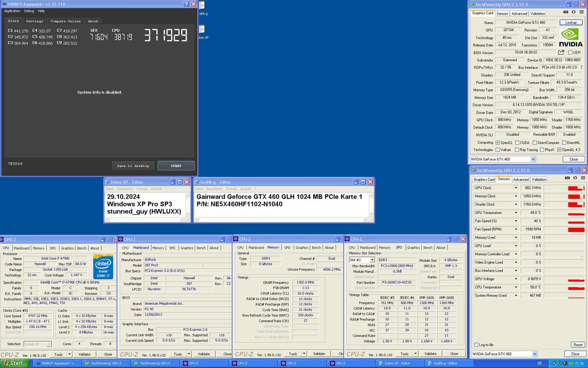Click the notepad icon in the Grafik-g title bar
The height and width of the screenshot is (368, 588).
197,182
